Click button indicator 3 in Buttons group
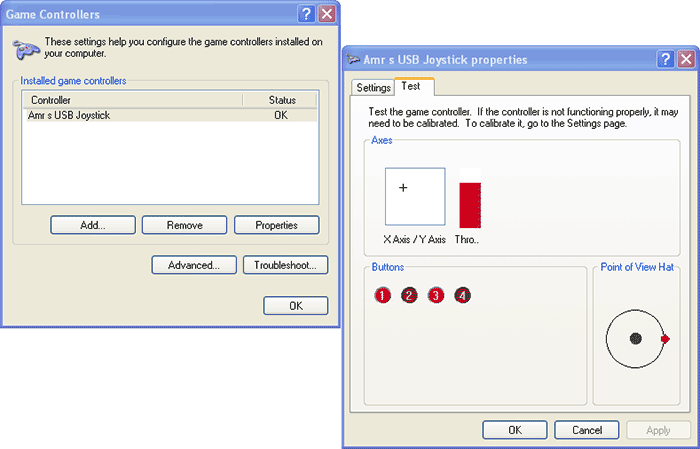 click(436, 295)
